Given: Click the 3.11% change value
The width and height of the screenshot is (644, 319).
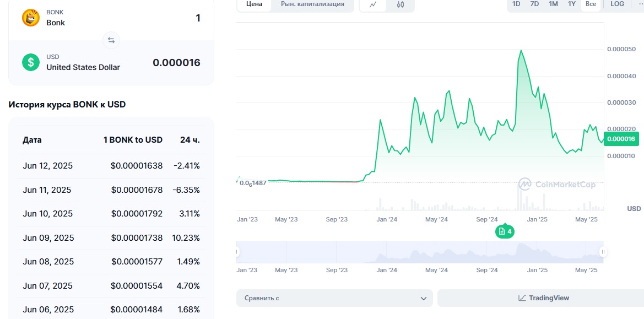Looking at the screenshot, I should (189, 214).
